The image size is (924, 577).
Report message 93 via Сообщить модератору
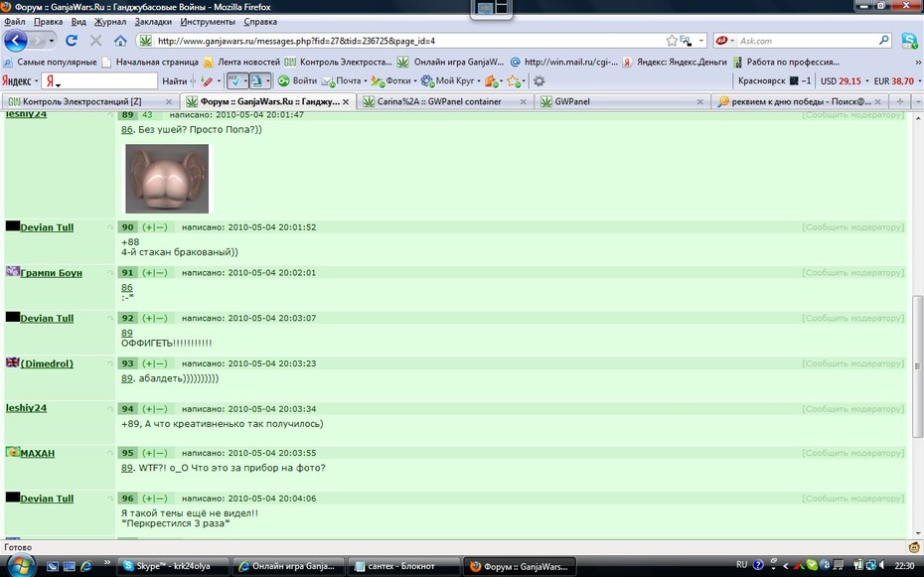[852, 363]
